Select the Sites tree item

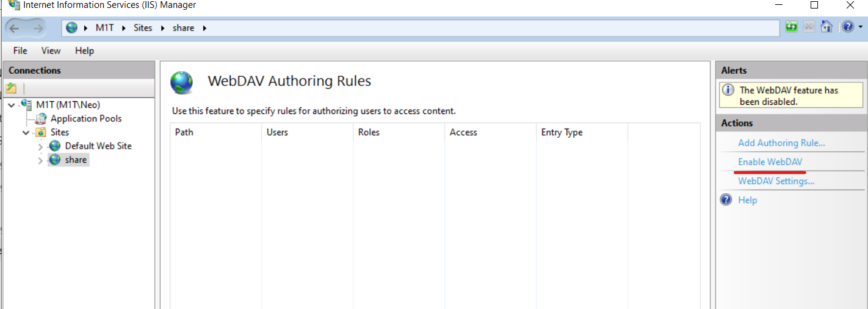pyautogui.click(x=60, y=132)
